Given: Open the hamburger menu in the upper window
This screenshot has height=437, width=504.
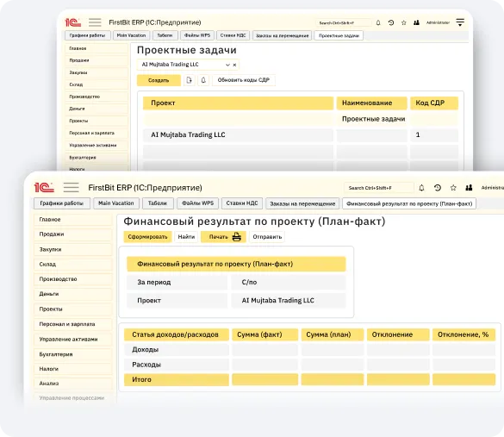Looking at the screenshot, I should coord(95,22).
